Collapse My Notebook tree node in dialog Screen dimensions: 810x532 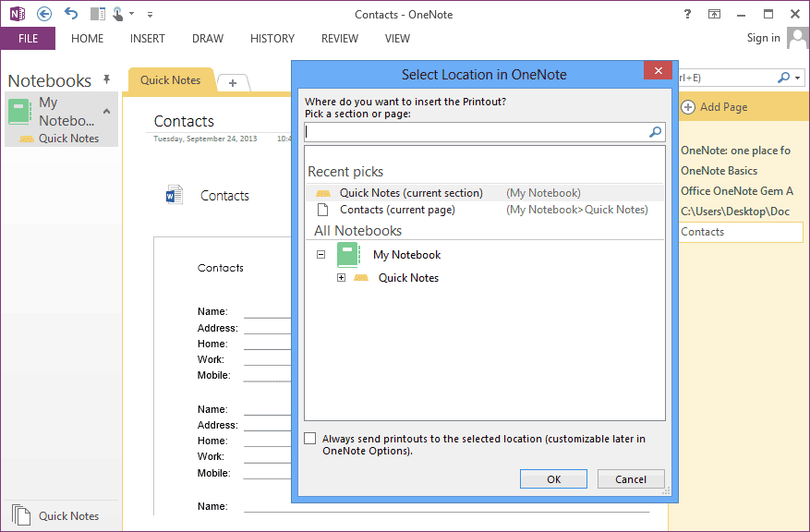[320, 255]
